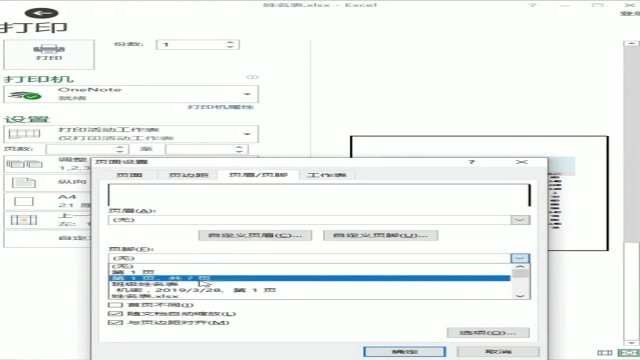Click the active worksheet grid icon

click(24, 133)
